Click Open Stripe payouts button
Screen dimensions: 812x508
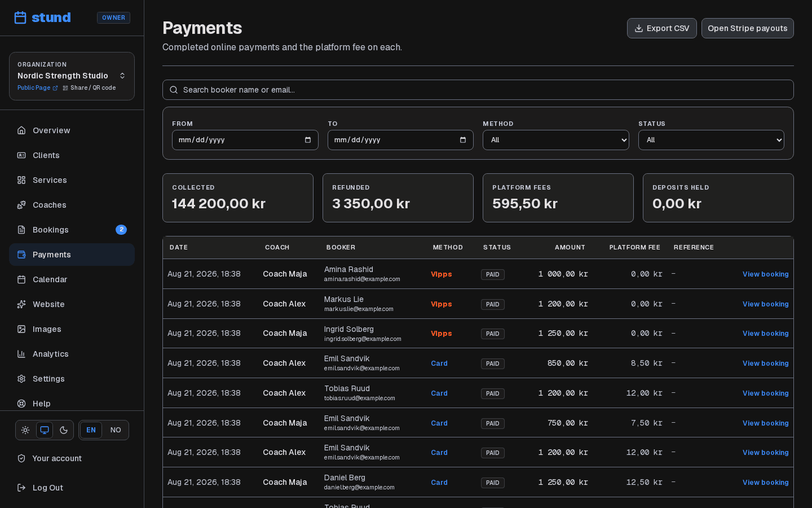pos(748,28)
